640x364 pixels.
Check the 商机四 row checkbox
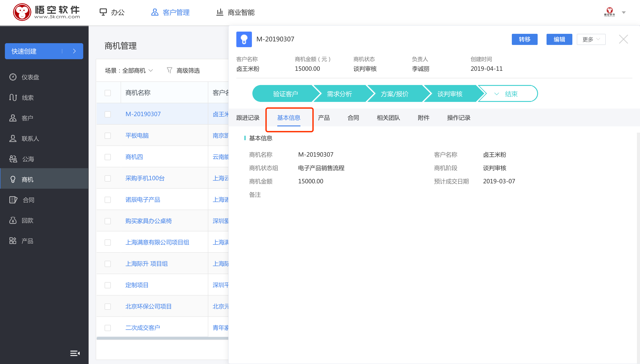(108, 157)
